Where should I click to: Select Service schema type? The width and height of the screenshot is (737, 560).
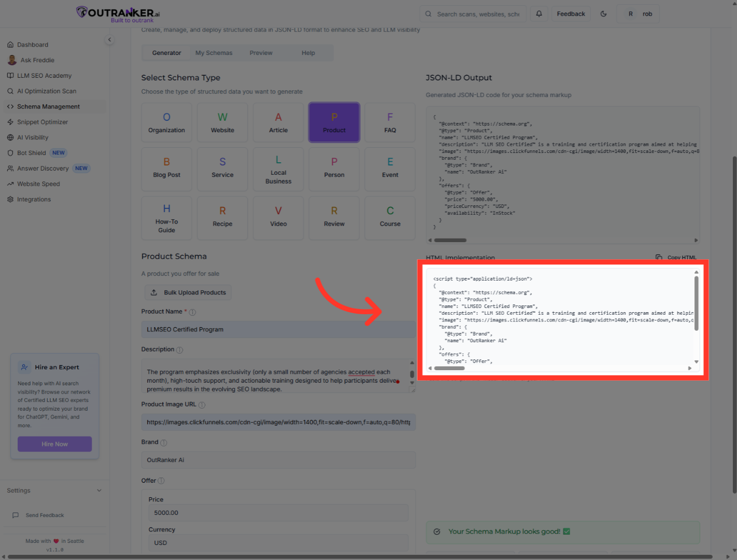(x=222, y=169)
